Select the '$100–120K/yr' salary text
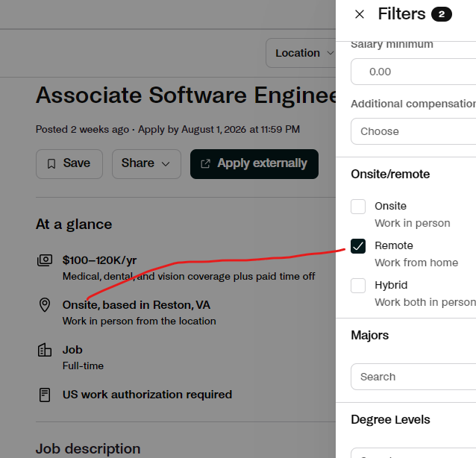476x458 pixels. (x=99, y=260)
